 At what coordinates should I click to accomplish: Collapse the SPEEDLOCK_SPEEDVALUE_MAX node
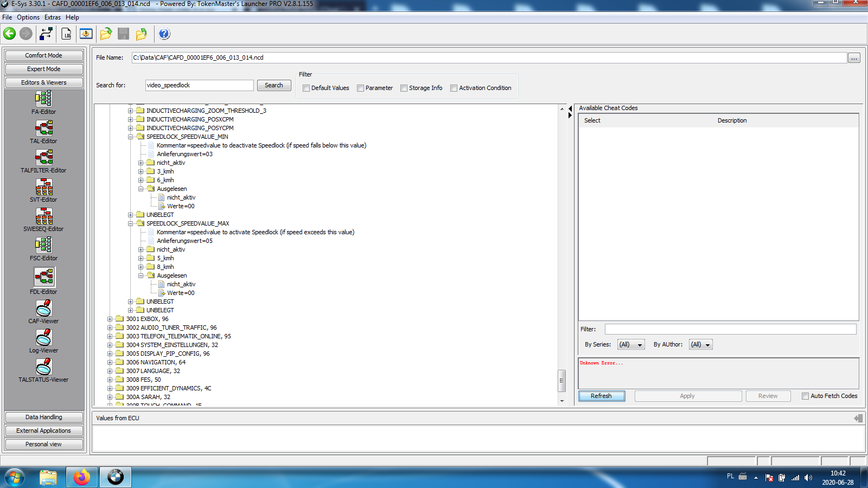(131, 223)
